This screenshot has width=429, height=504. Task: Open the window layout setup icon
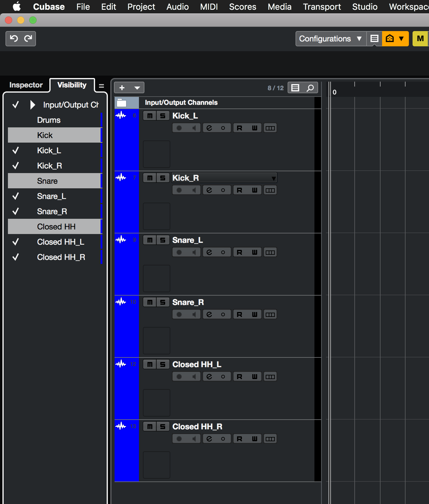tap(374, 38)
